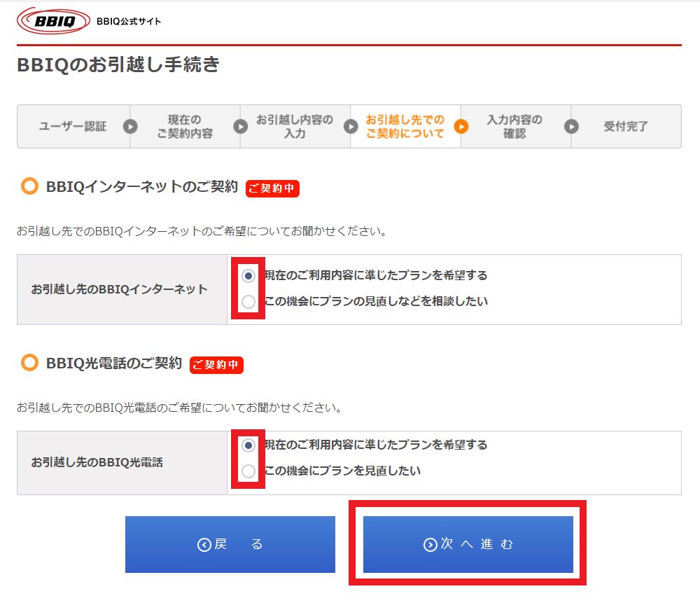Click the arrow icon right after 現在のご契約内容
Viewport: 700px width, 603px height.
coord(240,127)
